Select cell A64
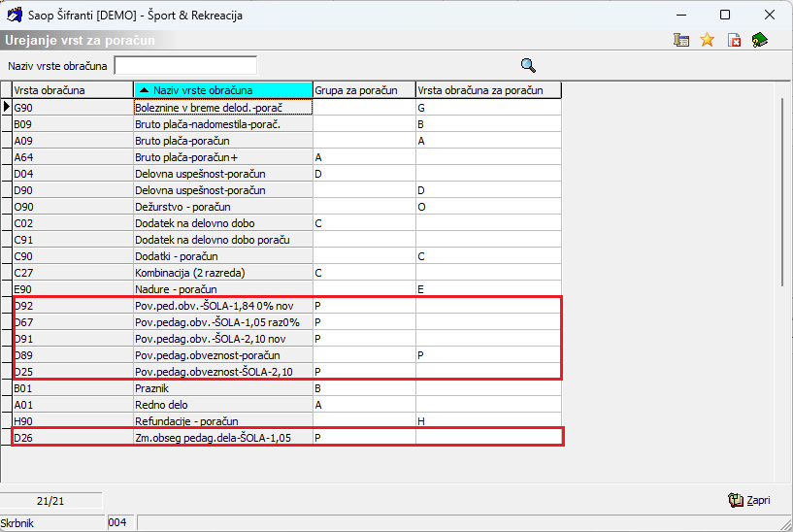Viewport: 793px width, 532px height. [x=73, y=156]
